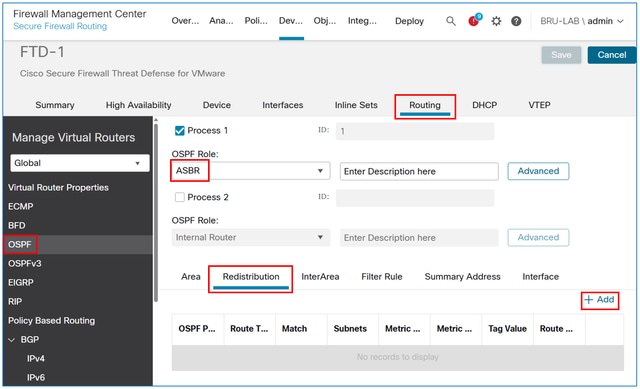Click the OSPF Process column header
Screen dimensions: 640x389
pyautogui.click(x=198, y=329)
